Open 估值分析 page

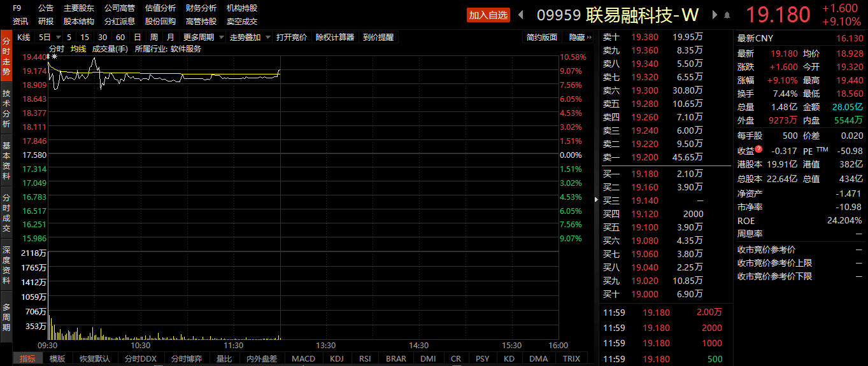coord(160,8)
